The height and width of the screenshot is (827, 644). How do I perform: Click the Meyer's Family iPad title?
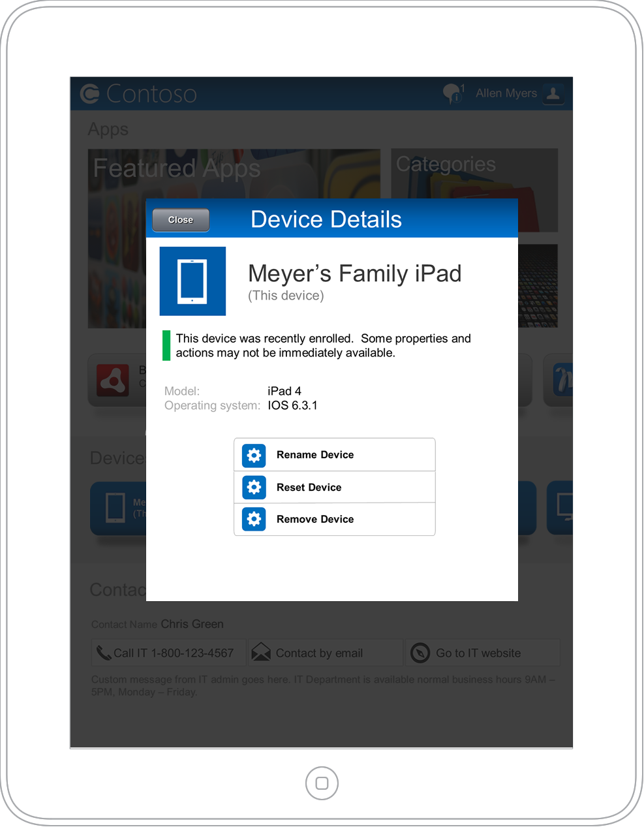[355, 273]
